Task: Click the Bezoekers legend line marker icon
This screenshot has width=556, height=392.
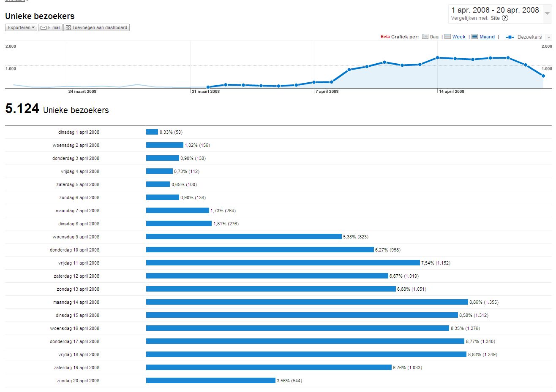Action: click(x=510, y=37)
